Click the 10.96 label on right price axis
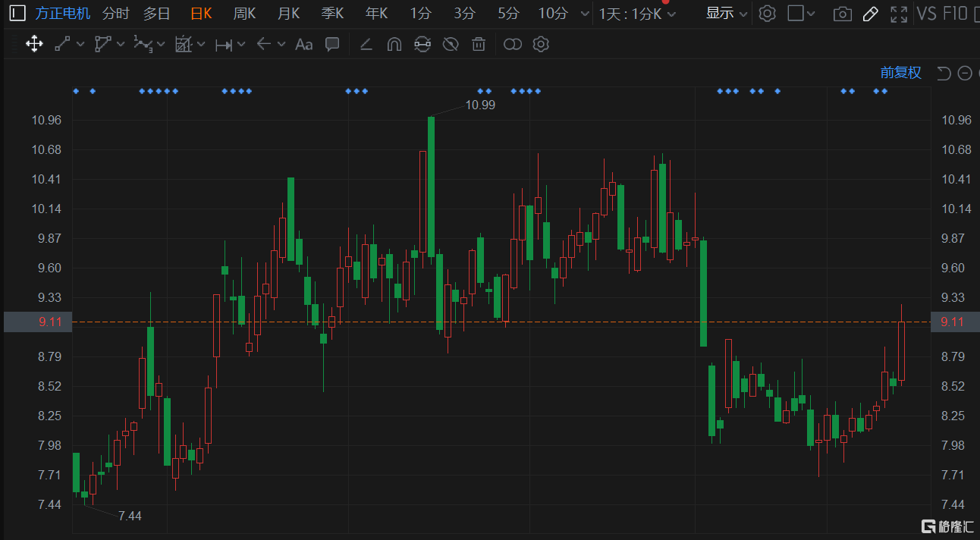 point(956,120)
